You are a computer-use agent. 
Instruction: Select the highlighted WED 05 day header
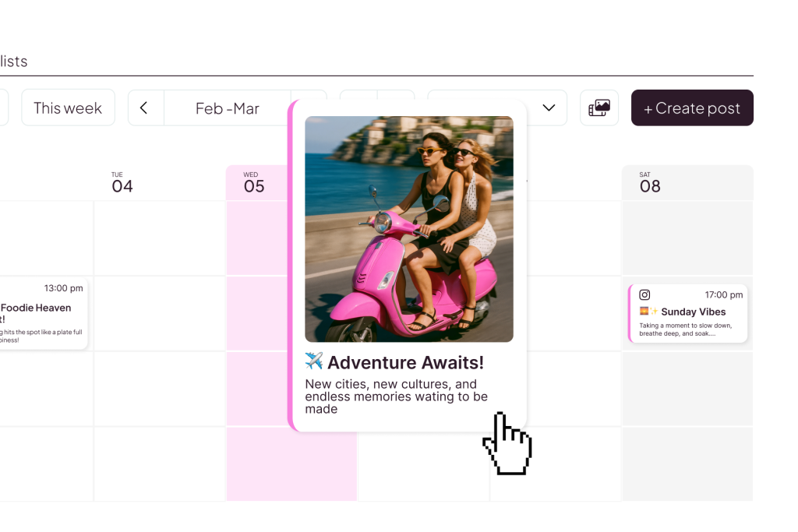[x=254, y=182]
